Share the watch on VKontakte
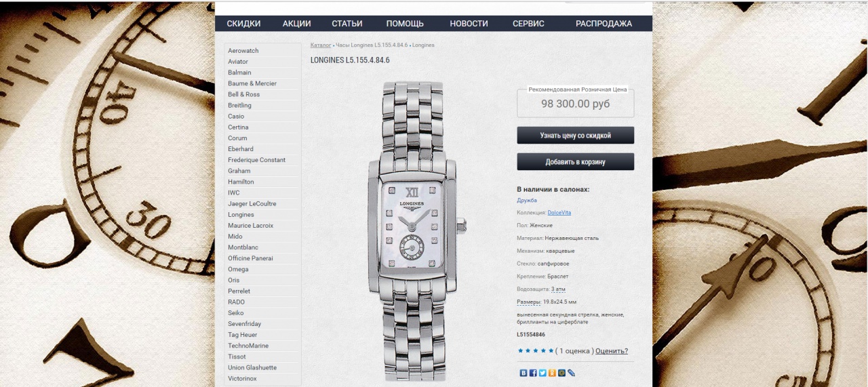 524,373
